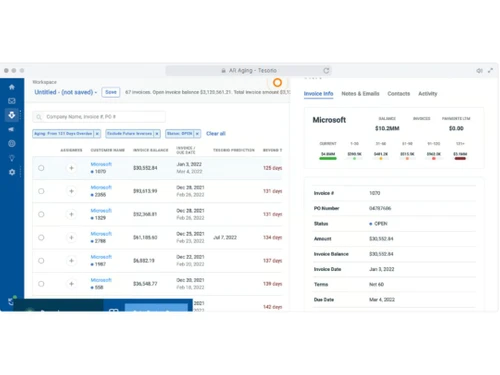This screenshot has height=375, width=500.
Task: Switch to the Invoice Info tab
Action: click(318, 94)
